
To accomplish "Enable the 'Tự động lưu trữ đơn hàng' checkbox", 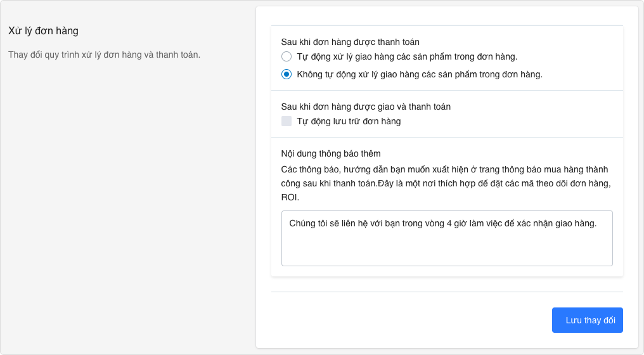I will coord(287,121).
